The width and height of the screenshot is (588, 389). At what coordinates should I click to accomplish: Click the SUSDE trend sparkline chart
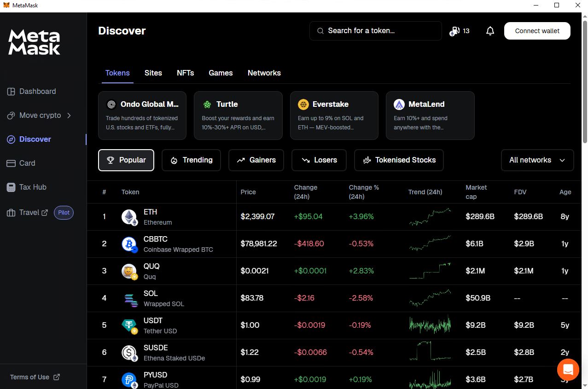click(x=430, y=352)
